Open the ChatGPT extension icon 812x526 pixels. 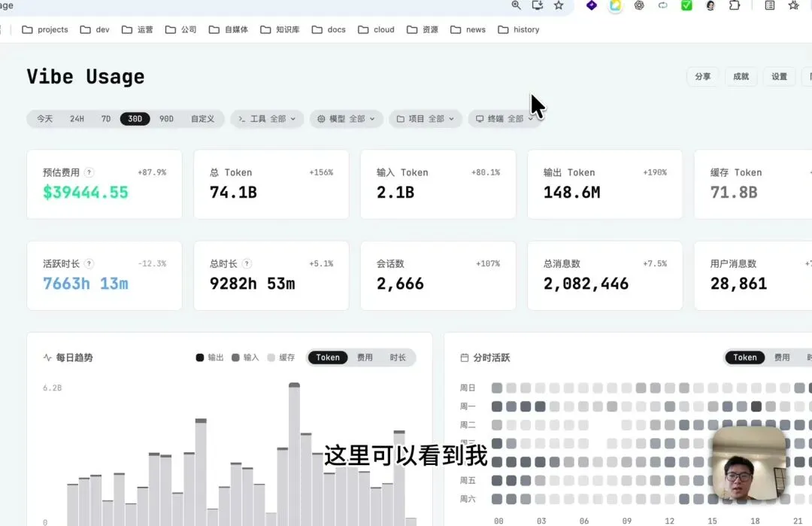point(639,5)
